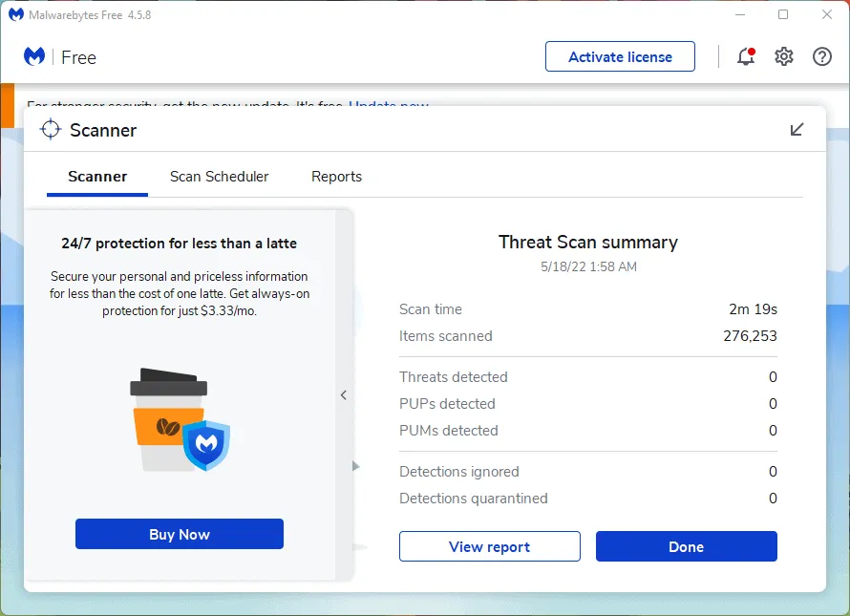The image size is (850, 616).
Task: Click the Update now link
Action: (x=389, y=103)
